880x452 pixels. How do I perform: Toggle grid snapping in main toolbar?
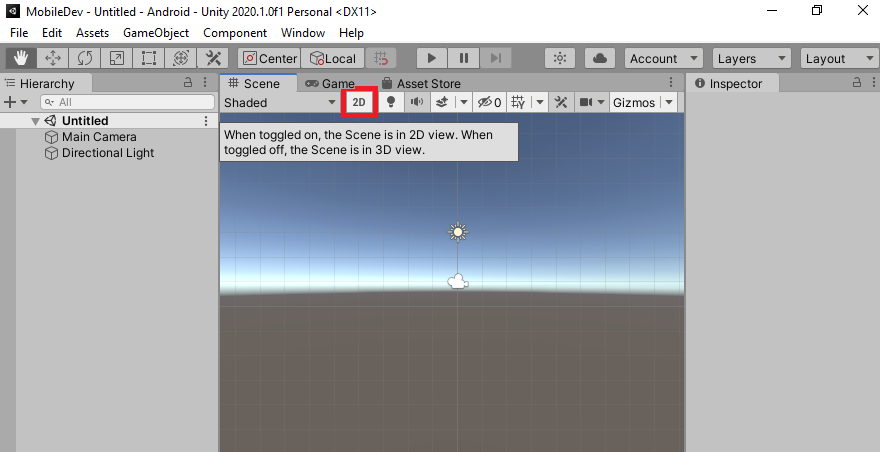[x=381, y=58]
